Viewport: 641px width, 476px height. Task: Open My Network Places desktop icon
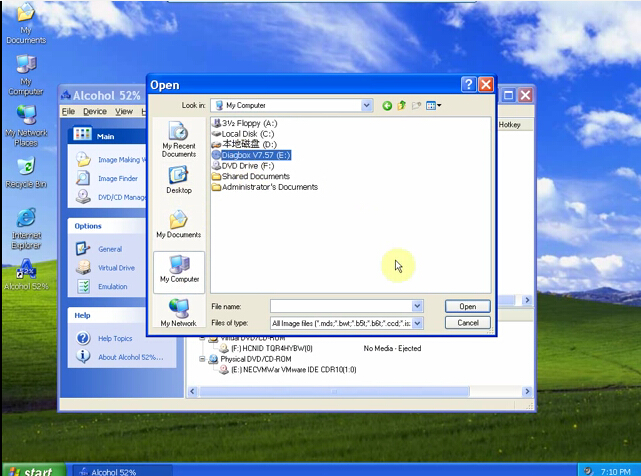point(26,126)
